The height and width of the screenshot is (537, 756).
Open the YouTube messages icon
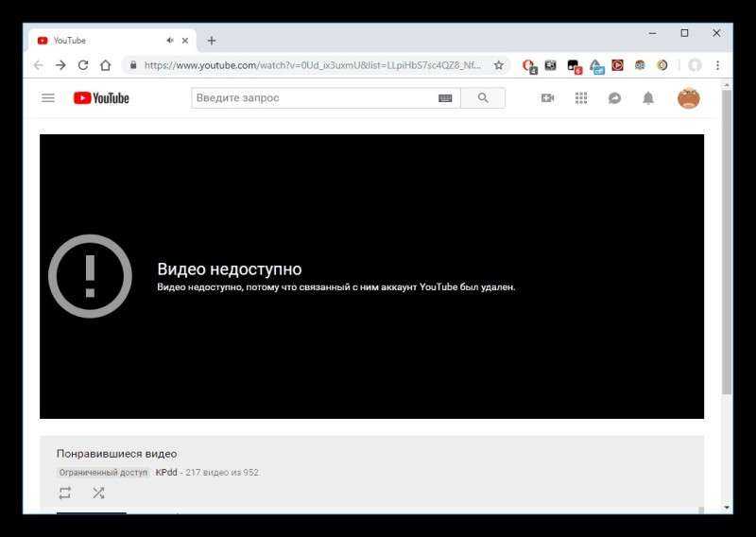pyautogui.click(x=615, y=98)
